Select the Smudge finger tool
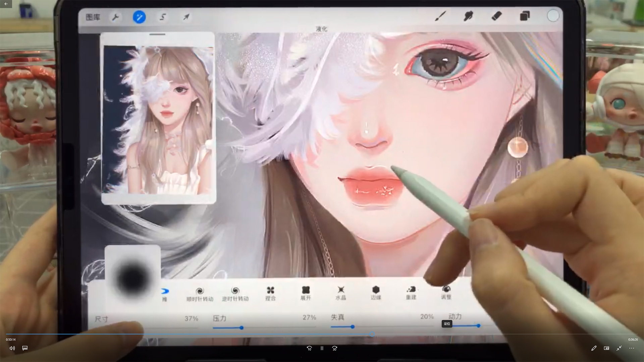This screenshot has height=362, width=644. click(x=468, y=16)
